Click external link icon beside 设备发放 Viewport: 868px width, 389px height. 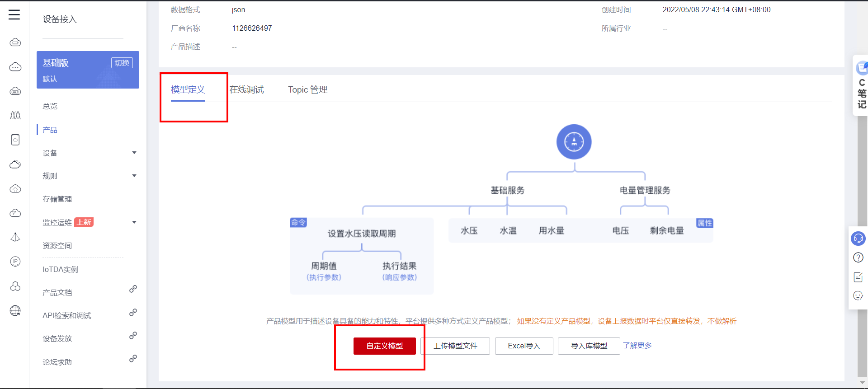click(x=133, y=335)
